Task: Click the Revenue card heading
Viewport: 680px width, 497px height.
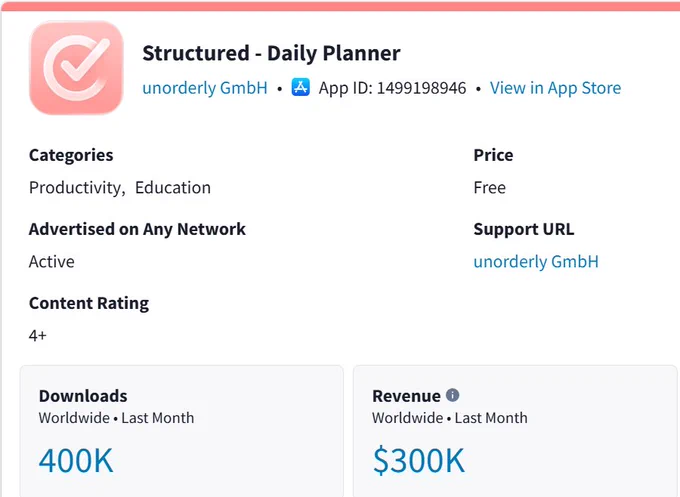Action: point(406,396)
